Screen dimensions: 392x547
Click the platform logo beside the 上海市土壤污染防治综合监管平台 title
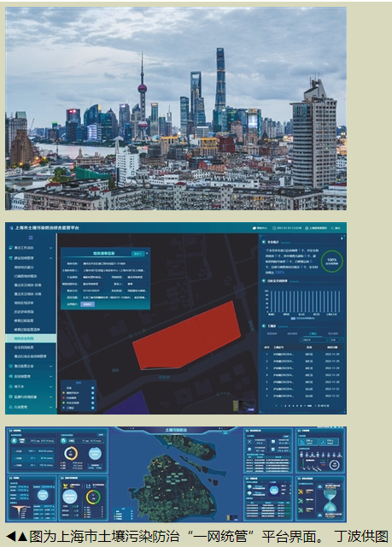pos(11,228)
